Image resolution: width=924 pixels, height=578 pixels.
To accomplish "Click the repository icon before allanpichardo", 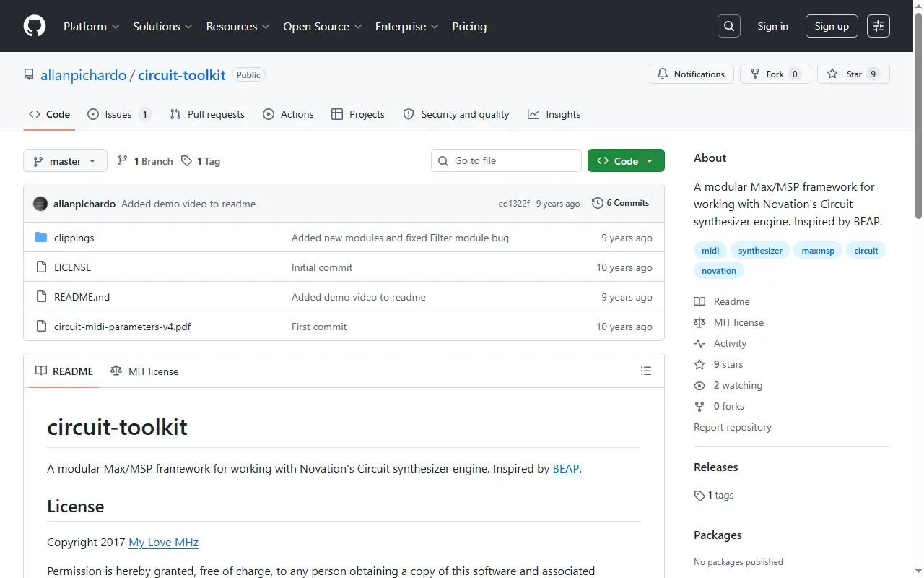I will [x=29, y=75].
